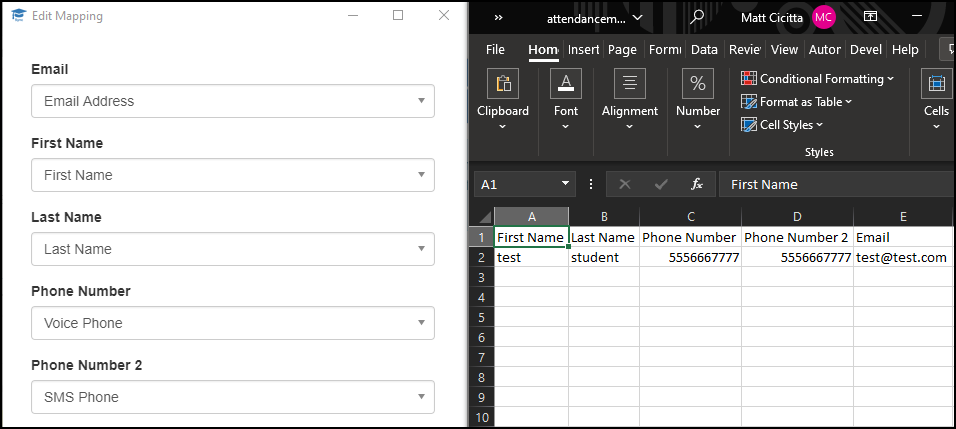Click the Name Box dropdown arrow

tap(566, 183)
